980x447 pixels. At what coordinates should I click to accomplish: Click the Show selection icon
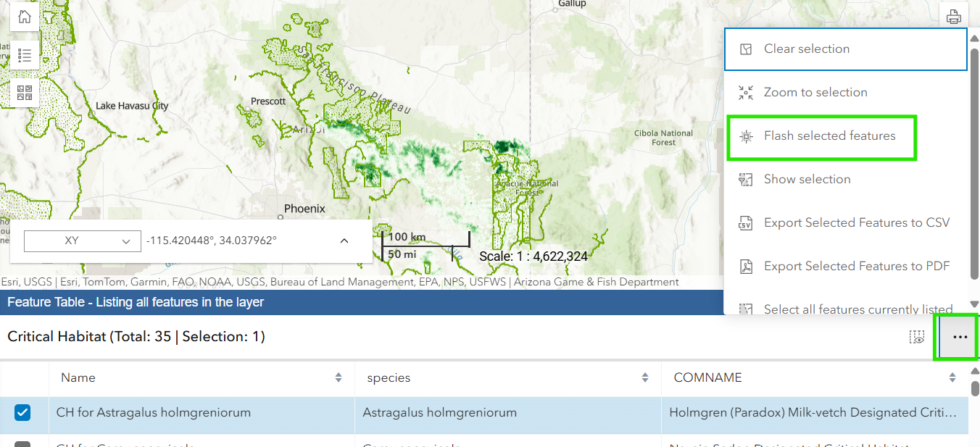pos(746,180)
